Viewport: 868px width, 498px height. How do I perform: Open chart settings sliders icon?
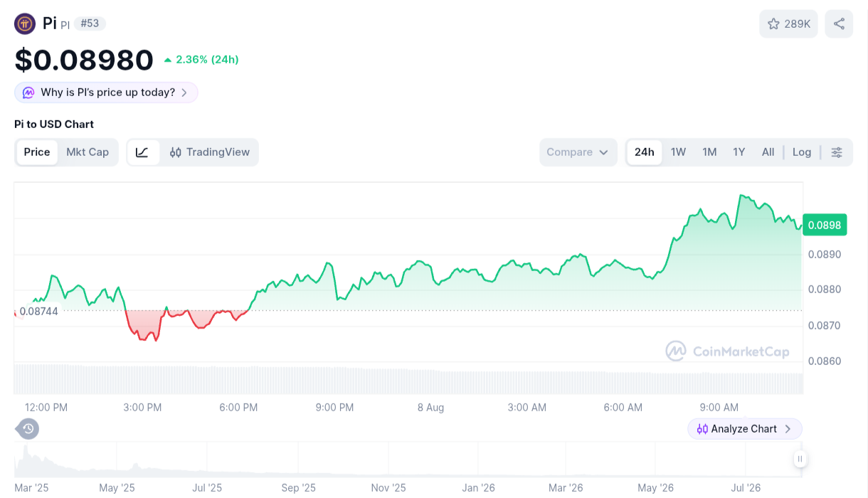(x=837, y=152)
